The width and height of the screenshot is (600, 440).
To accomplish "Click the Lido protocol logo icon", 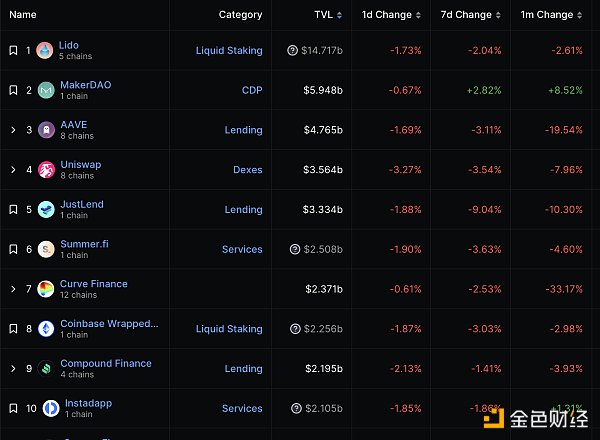I will 46,51.
